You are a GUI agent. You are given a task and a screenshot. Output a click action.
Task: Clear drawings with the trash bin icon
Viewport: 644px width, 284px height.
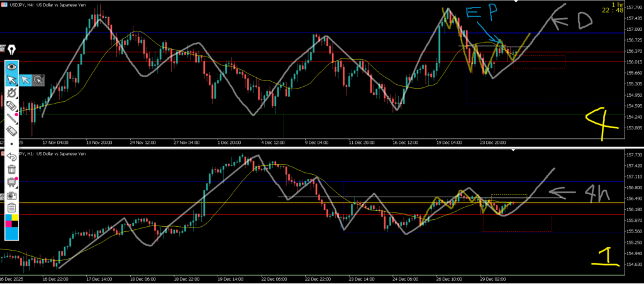pos(11,169)
